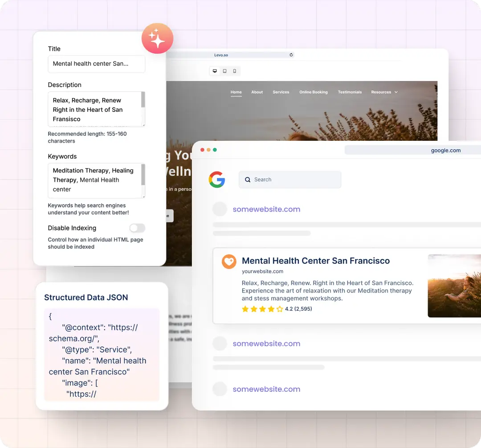The height and width of the screenshot is (448, 481).
Task: Click the Keywords text area
Action: 96,181
